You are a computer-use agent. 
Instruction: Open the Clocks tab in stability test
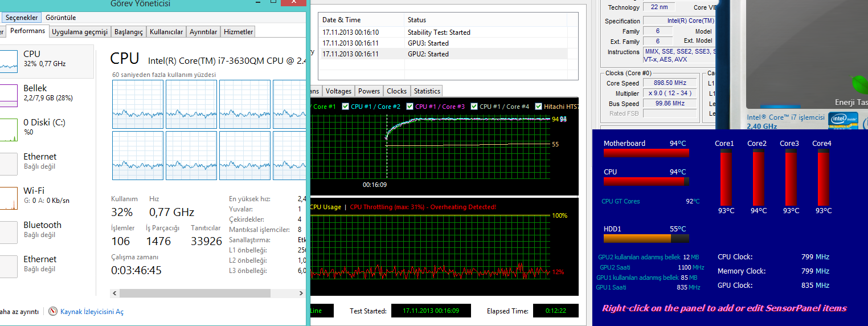396,91
